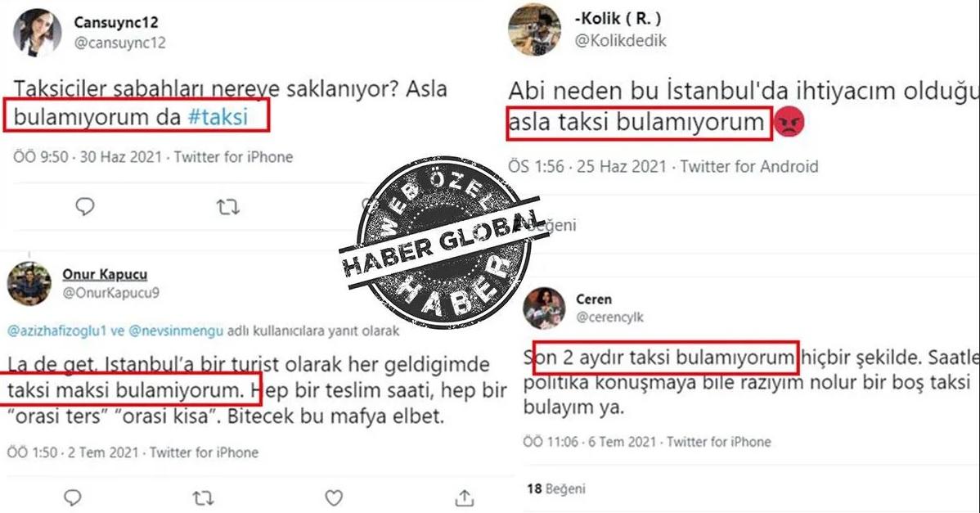Open @azizhafizoglu1 mention link
This screenshot has width=980, height=513.
tap(57, 331)
